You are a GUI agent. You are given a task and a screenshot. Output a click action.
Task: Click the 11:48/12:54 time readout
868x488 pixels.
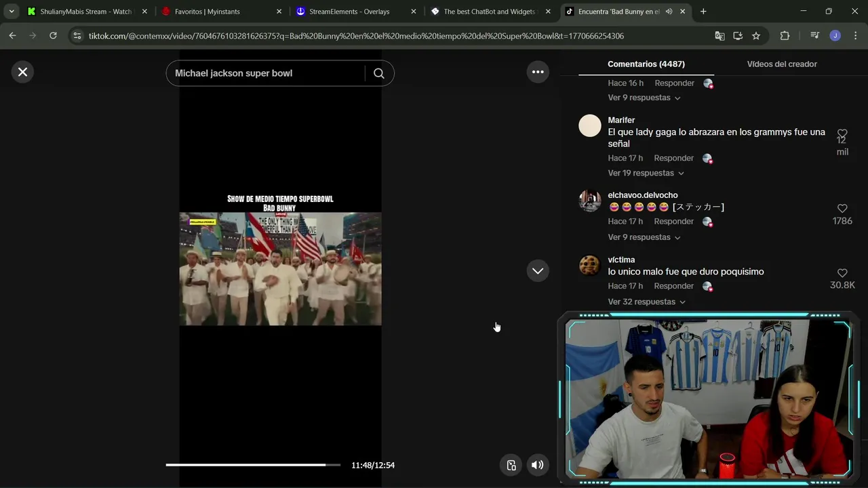tap(373, 465)
